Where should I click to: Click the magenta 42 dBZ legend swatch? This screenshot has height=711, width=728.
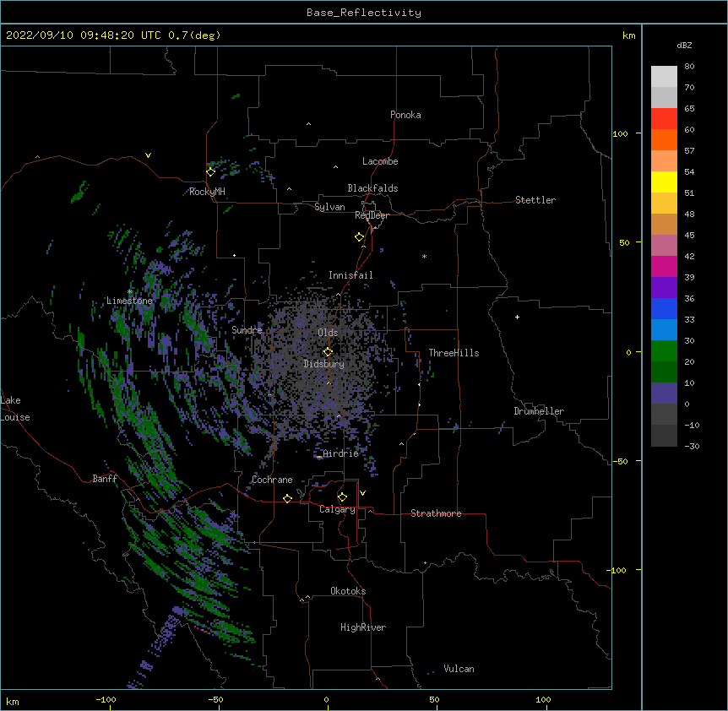click(x=664, y=266)
